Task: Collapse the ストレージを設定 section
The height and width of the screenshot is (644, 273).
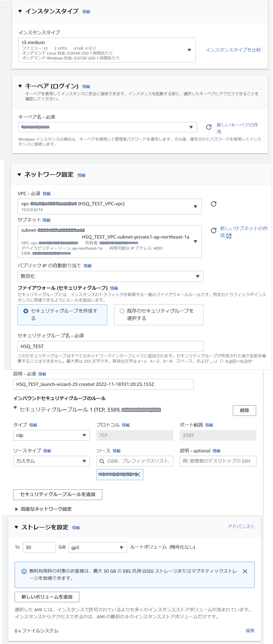Action: [x=16, y=527]
